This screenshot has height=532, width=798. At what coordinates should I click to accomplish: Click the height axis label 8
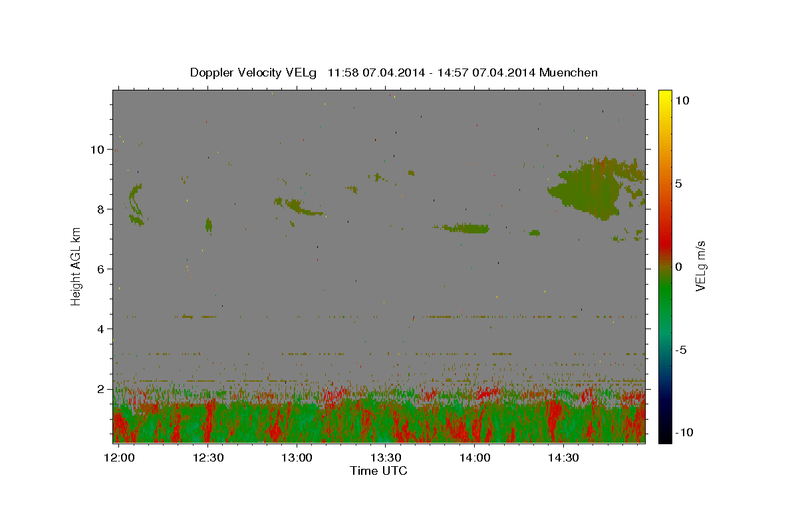(101, 209)
